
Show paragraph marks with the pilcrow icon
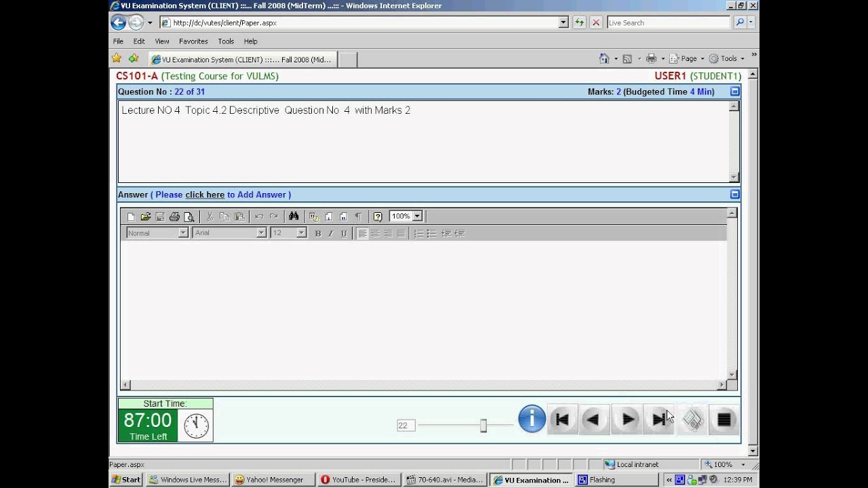click(x=358, y=217)
